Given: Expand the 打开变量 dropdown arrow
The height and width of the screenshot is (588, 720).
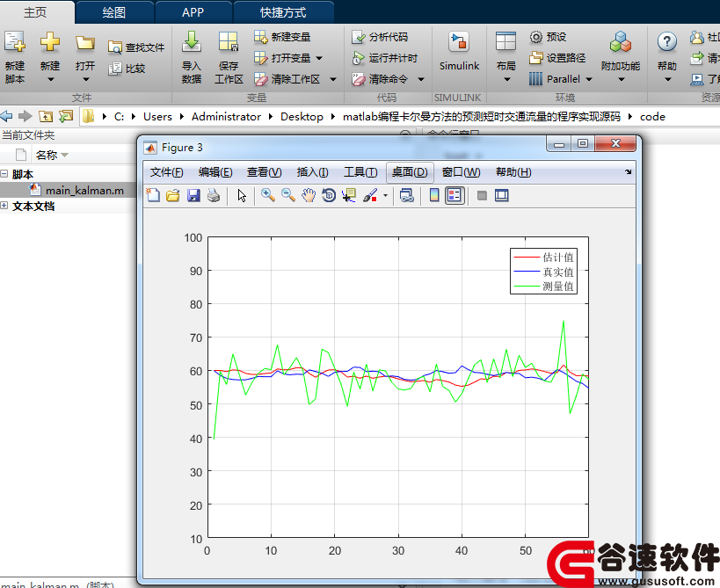Looking at the screenshot, I should (x=319, y=58).
